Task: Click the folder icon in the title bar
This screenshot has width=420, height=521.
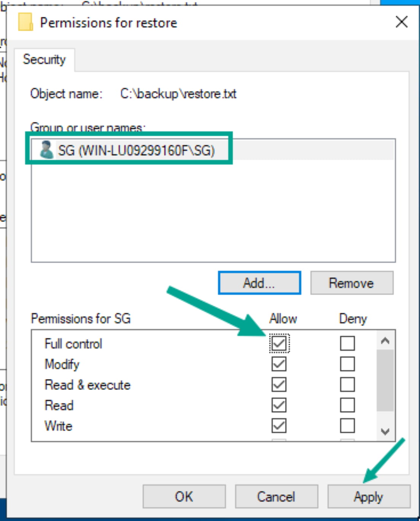Action: (x=25, y=22)
